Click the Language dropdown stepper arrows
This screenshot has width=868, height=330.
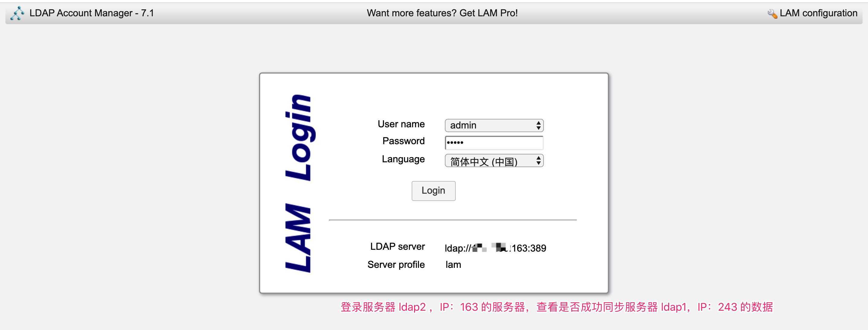[x=538, y=161]
